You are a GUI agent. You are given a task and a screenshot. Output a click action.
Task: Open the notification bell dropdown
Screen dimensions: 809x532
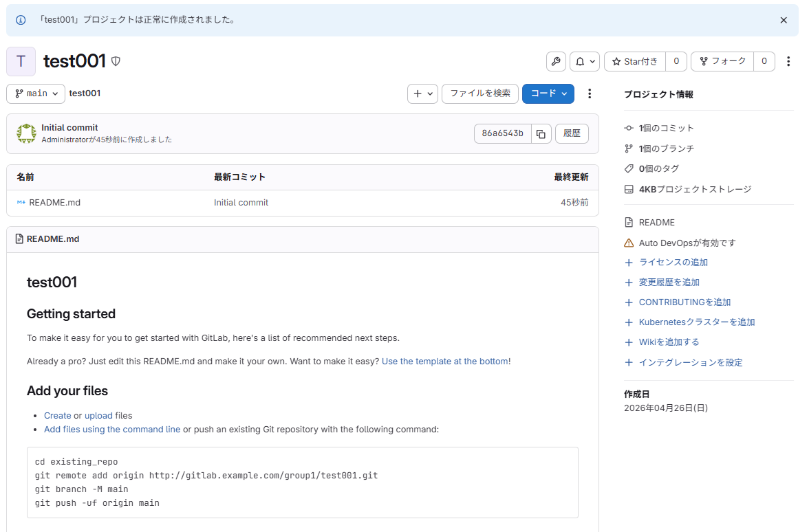pyautogui.click(x=584, y=62)
